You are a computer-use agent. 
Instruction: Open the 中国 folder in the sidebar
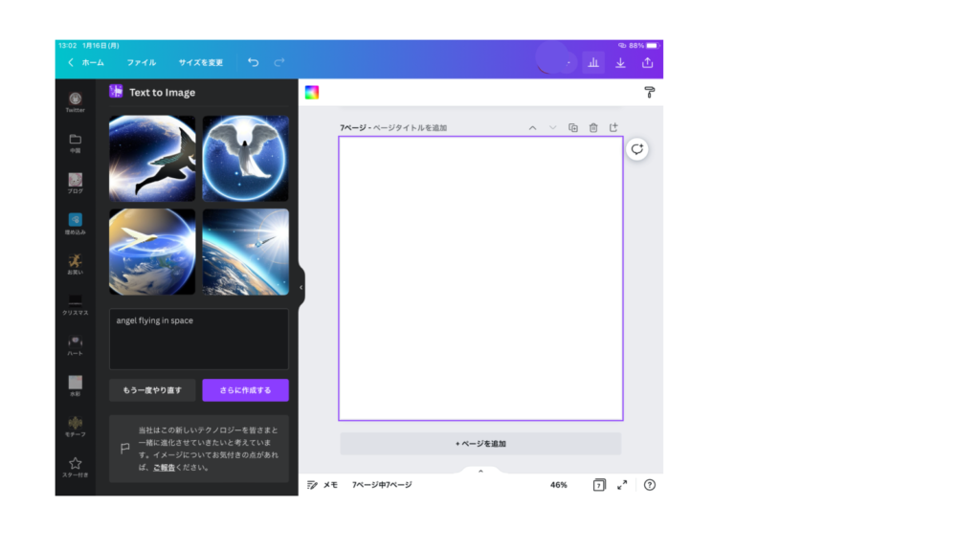[x=75, y=143]
